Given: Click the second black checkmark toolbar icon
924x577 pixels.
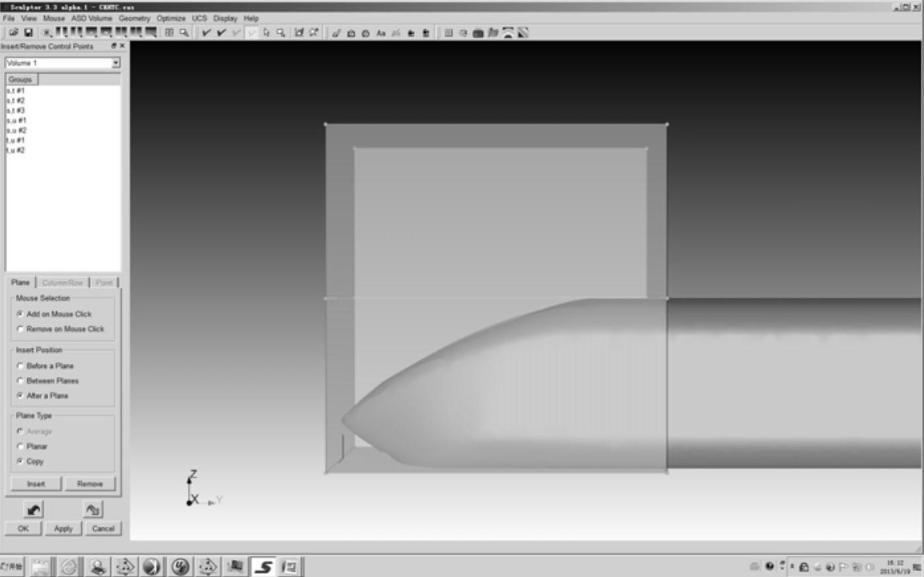Looking at the screenshot, I should [221, 32].
